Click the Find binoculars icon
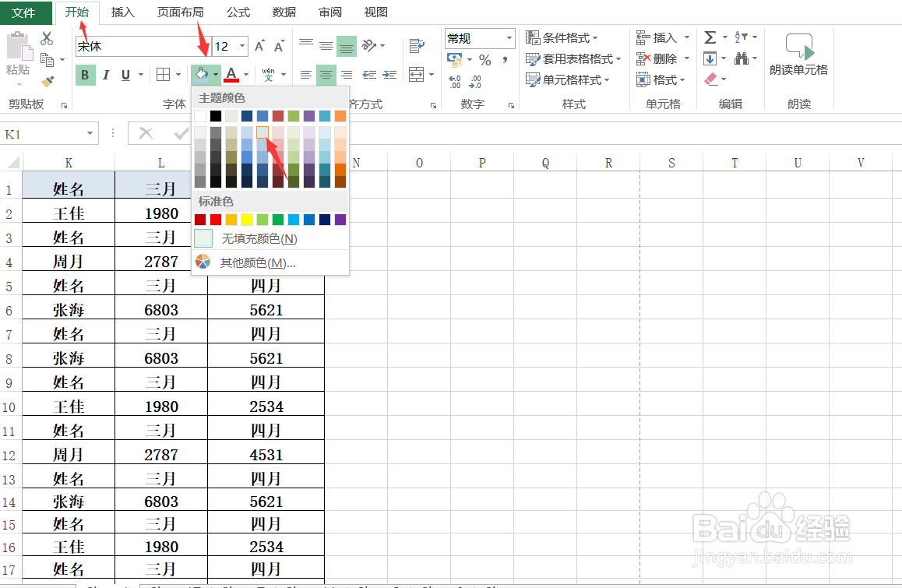This screenshot has width=902, height=588. tap(742, 58)
